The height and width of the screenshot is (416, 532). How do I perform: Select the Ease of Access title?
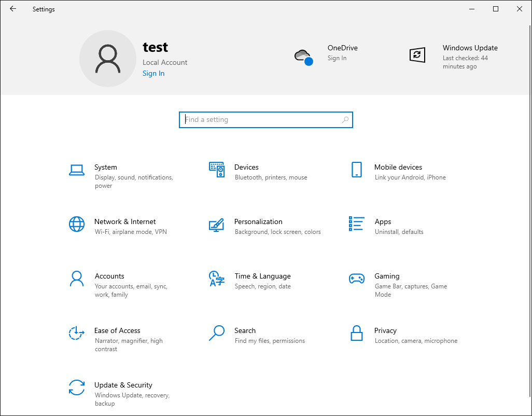point(117,330)
